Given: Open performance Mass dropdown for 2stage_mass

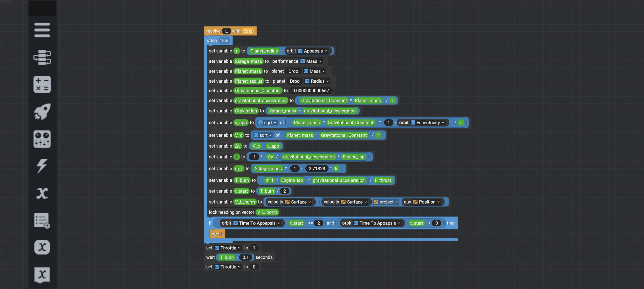Looking at the screenshot, I should tap(311, 61).
